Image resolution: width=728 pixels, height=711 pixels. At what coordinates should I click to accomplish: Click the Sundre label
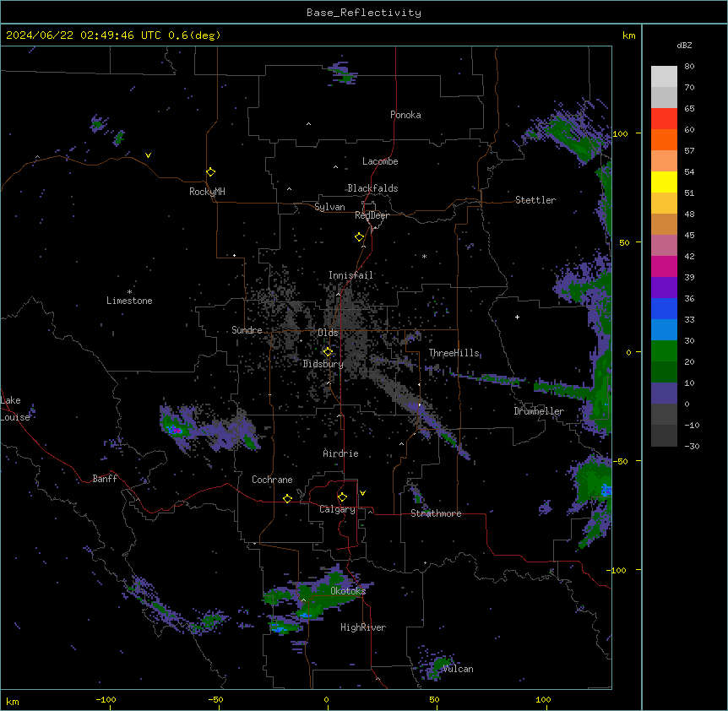247,330
